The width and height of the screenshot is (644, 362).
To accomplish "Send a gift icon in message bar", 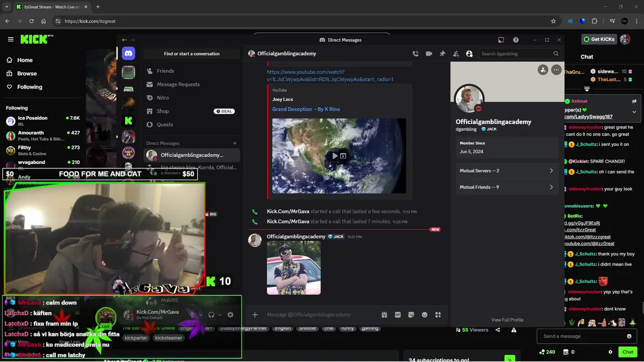I will pyautogui.click(x=384, y=315).
